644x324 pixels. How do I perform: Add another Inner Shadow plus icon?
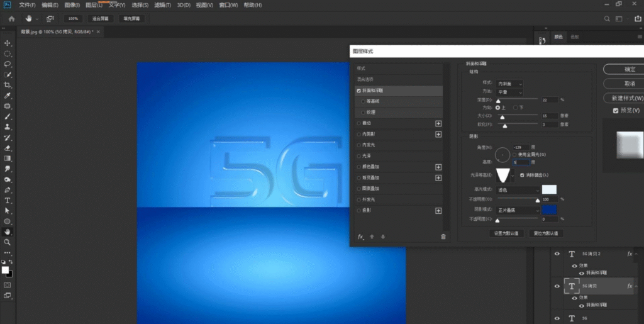(438, 134)
